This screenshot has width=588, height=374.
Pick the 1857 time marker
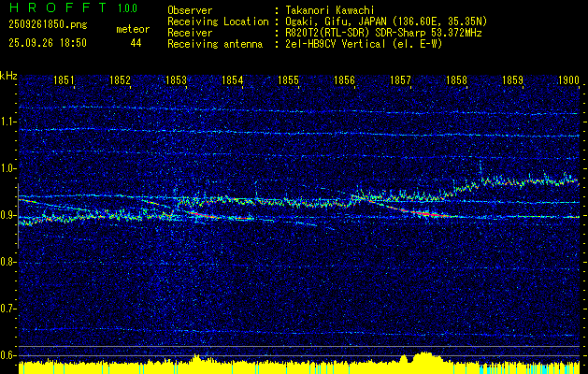click(x=400, y=81)
